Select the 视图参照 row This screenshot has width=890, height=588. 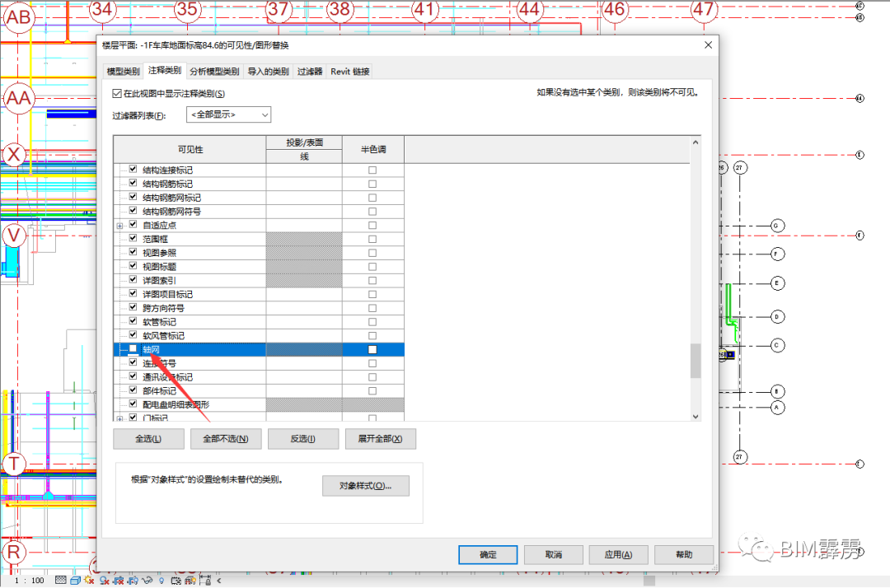tap(259, 253)
